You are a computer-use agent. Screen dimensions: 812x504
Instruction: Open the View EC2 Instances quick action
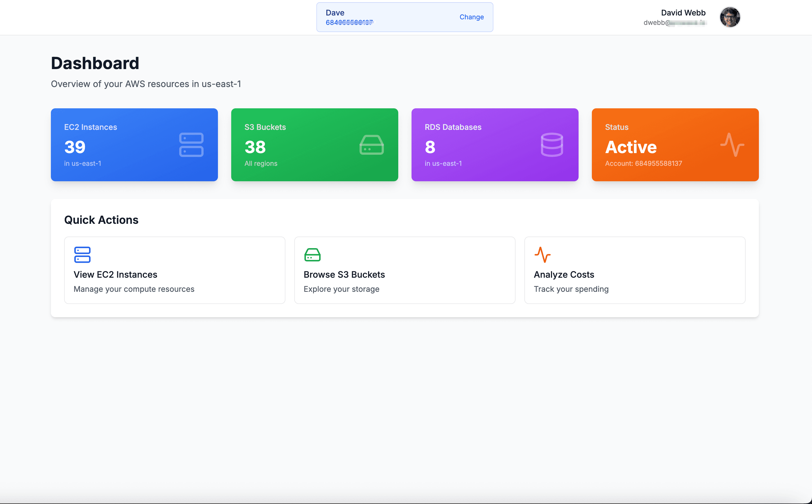[x=175, y=270]
